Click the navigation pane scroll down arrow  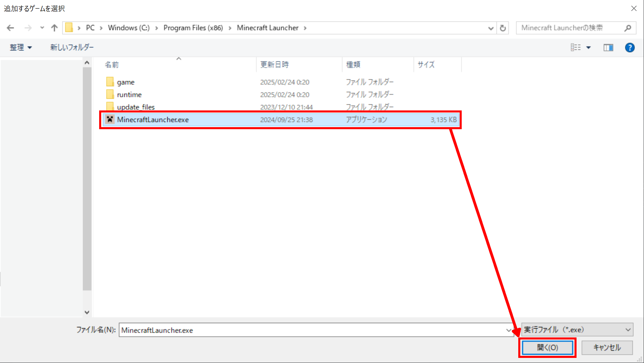pyautogui.click(x=87, y=312)
